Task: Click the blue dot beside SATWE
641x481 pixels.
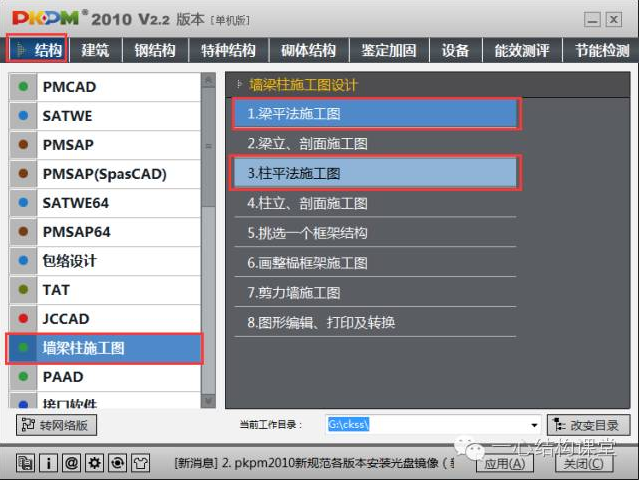Action: 23,116
